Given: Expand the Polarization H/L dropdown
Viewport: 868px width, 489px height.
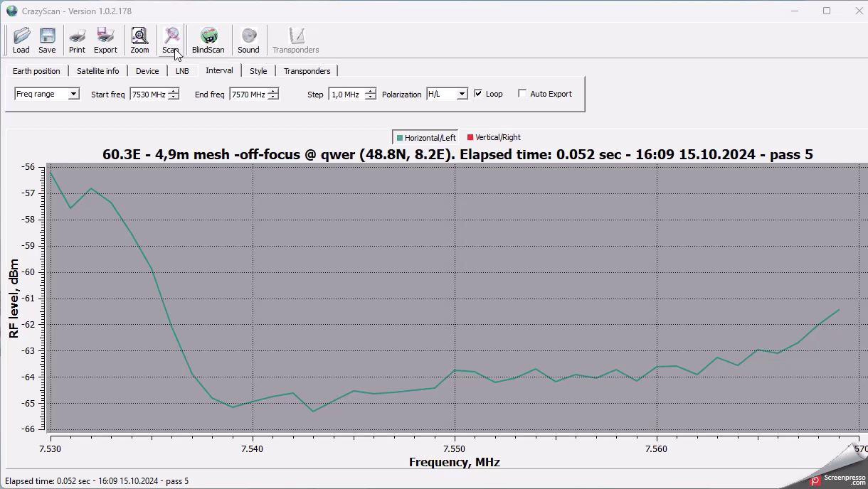Looking at the screenshot, I should [462, 94].
